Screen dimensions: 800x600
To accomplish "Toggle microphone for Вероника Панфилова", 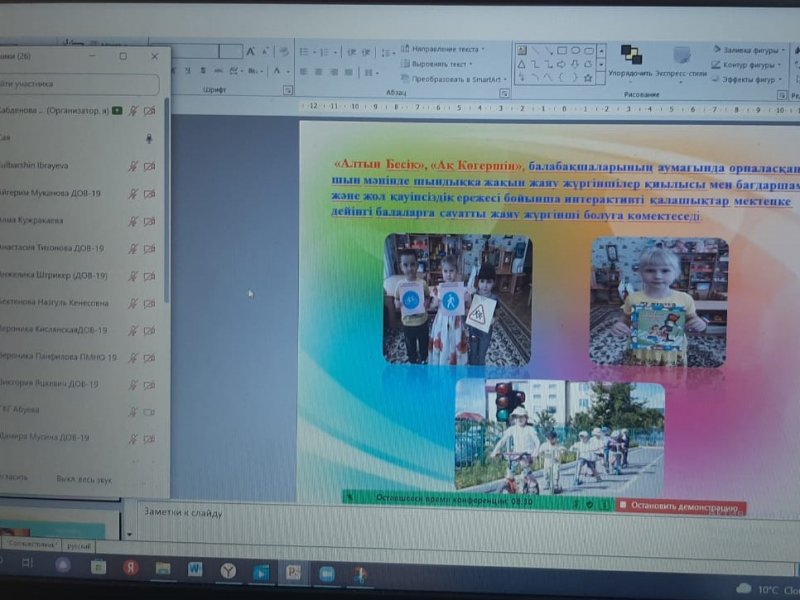I will coord(132,357).
